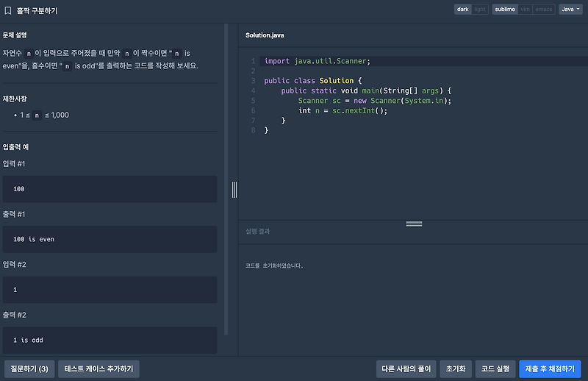Click the problem description scrollbar
The image size is (588, 381).
point(226,179)
